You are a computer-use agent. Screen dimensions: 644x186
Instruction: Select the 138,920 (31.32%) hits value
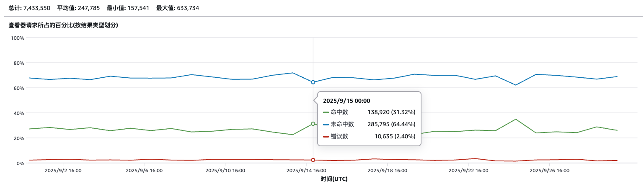point(391,112)
